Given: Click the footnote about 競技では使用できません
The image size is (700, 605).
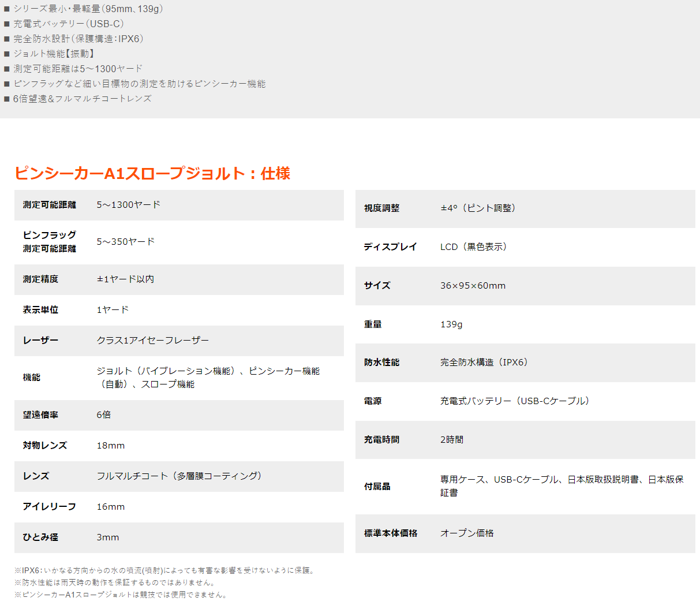Looking at the screenshot, I should [x=122, y=595].
